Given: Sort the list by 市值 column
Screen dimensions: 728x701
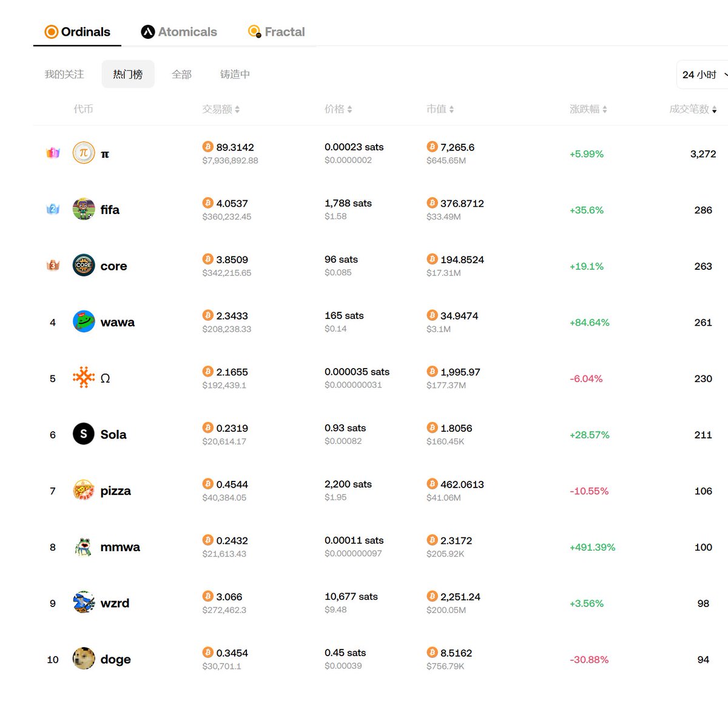Looking at the screenshot, I should pyautogui.click(x=440, y=109).
